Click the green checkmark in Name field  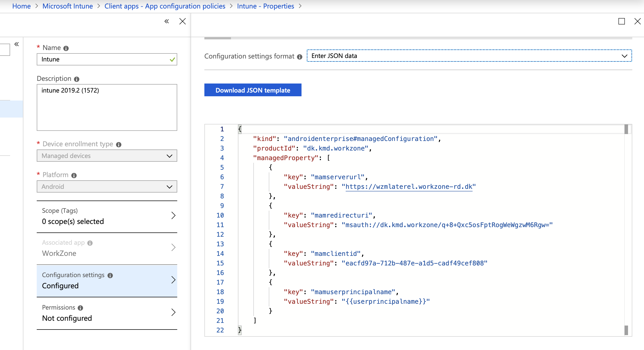click(x=172, y=60)
